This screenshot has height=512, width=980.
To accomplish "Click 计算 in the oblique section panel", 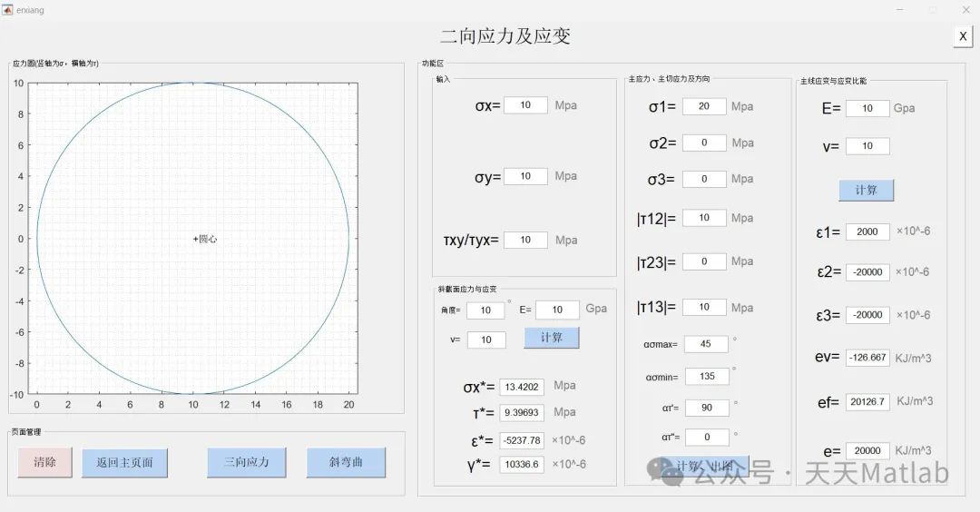I will point(552,338).
